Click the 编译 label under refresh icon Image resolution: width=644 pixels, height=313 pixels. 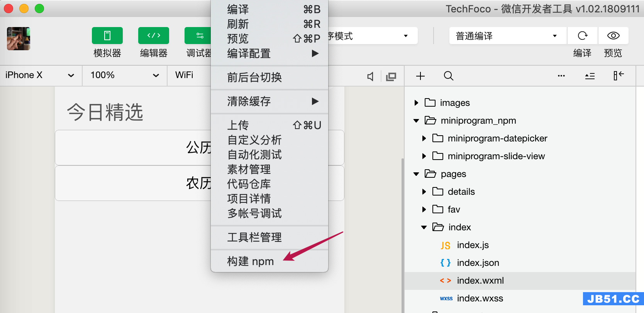tap(582, 53)
